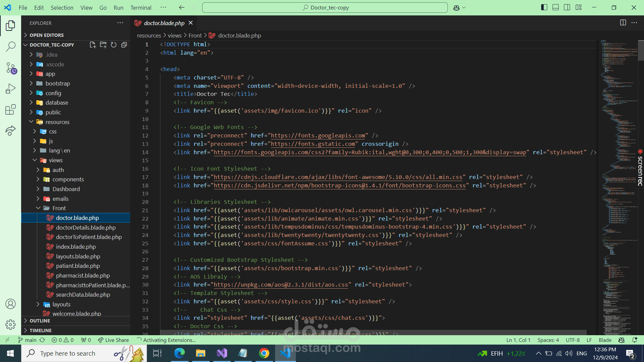
Task: Click the New File icon in explorer
Action: click(x=93, y=45)
